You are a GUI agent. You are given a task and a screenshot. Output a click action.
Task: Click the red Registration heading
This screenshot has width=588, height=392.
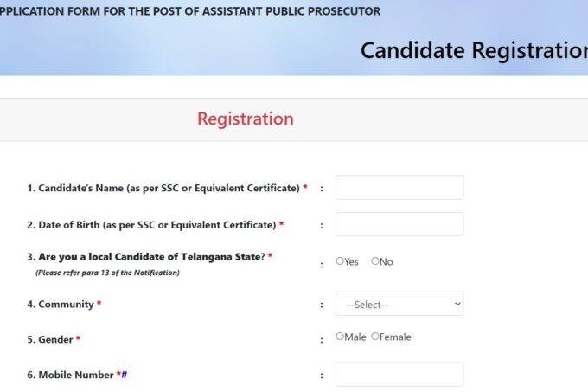click(x=245, y=119)
